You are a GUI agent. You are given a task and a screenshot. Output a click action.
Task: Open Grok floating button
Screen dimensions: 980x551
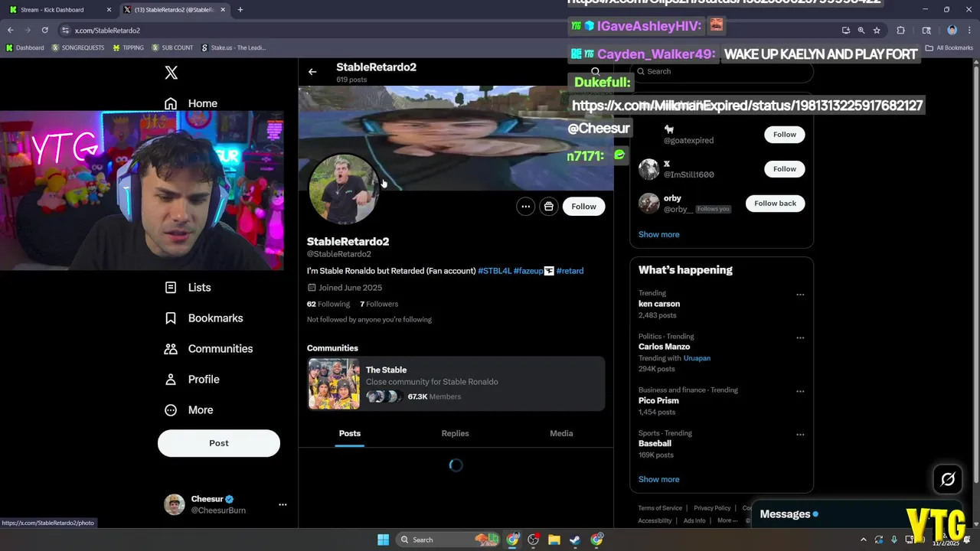948,480
